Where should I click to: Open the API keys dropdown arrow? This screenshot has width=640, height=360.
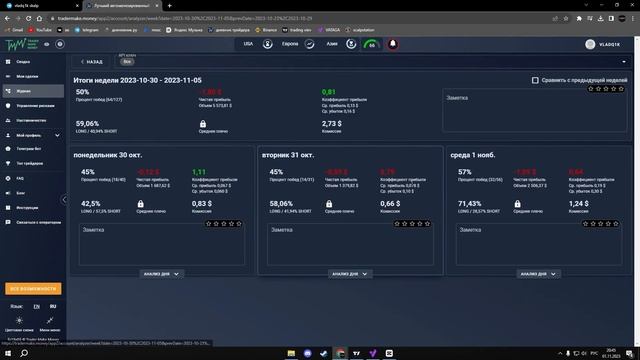(x=624, y=62)
